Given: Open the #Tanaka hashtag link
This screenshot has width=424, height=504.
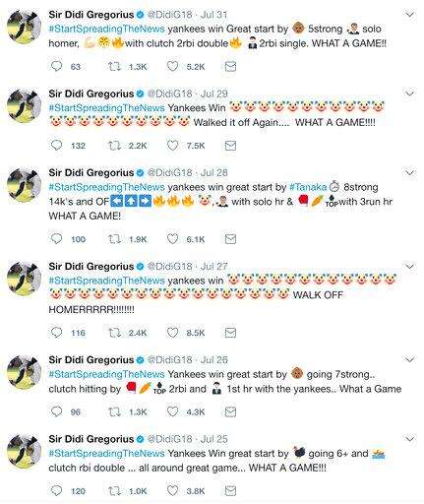Looking at the screenshot, I should (308, 187).
